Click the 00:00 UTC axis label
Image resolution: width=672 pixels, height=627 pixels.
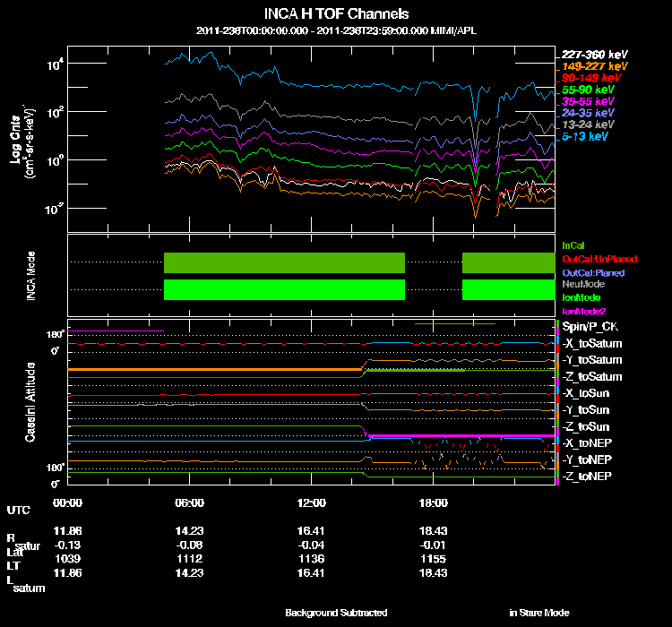67,502
